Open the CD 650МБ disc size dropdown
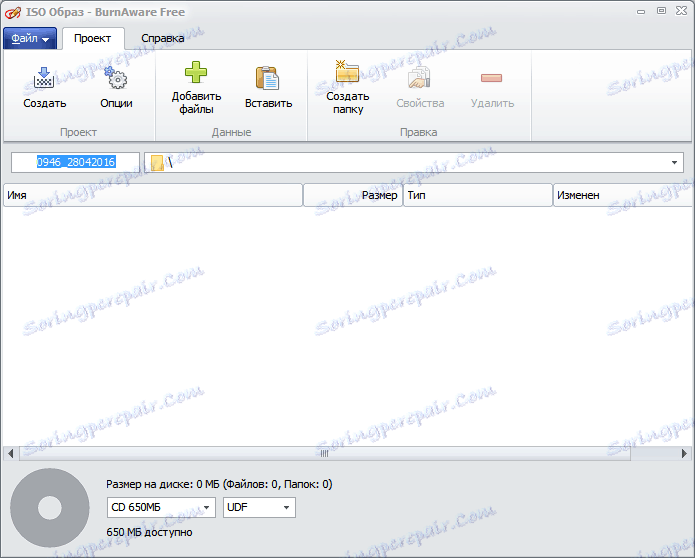695x558 pixels. (161, 507)
